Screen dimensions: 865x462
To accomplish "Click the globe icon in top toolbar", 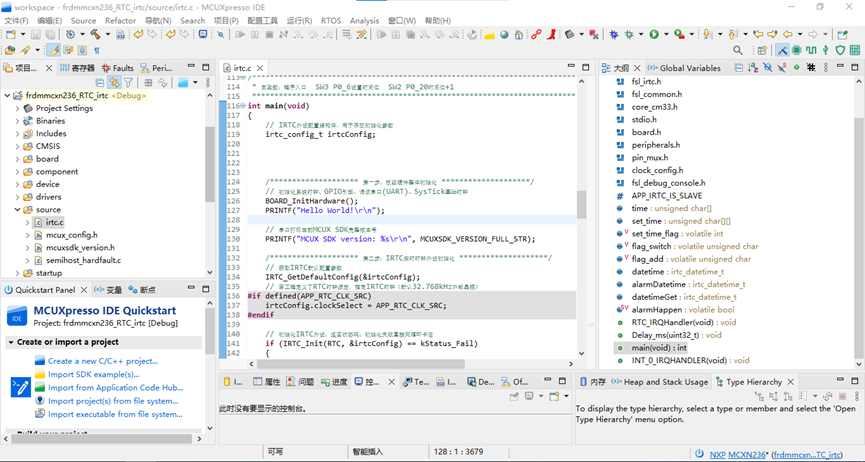I will point(504,34).
